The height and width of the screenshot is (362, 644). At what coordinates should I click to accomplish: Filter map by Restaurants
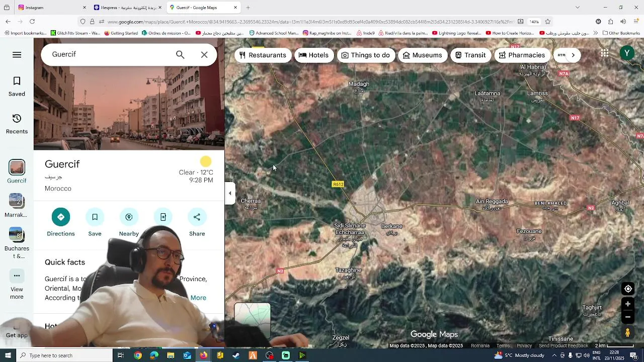click(263, 55)
